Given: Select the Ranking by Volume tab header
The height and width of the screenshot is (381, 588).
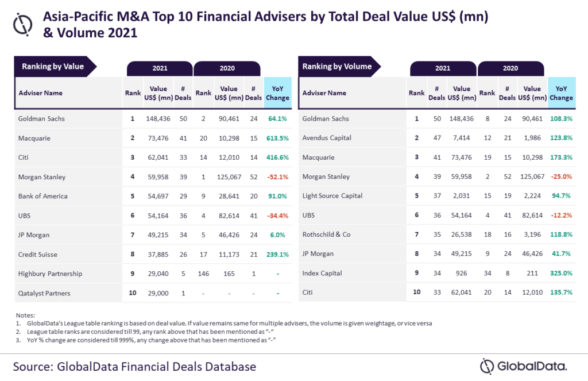Looking at the screenshot, I should 337,67.
